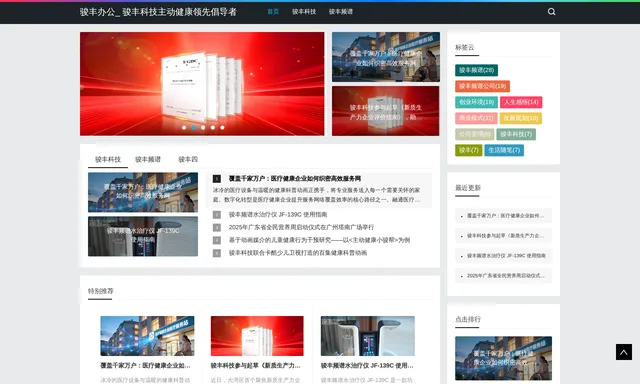Open list item 骏丰频谱水治疗仪 JF-139C 使用指南

(278, 214)
